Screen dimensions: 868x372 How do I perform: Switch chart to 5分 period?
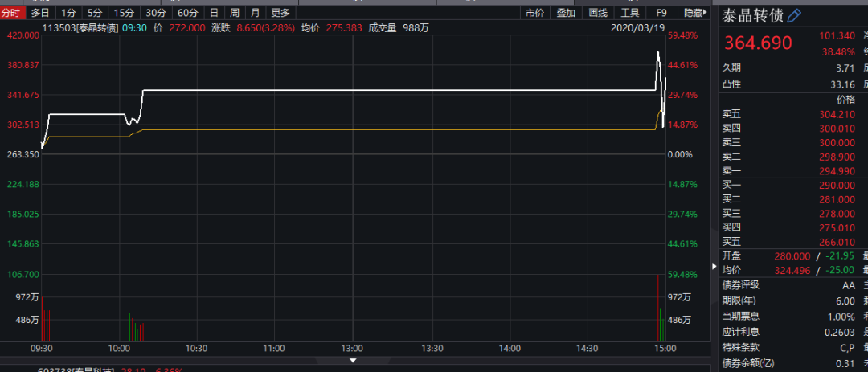coord(95,13)
